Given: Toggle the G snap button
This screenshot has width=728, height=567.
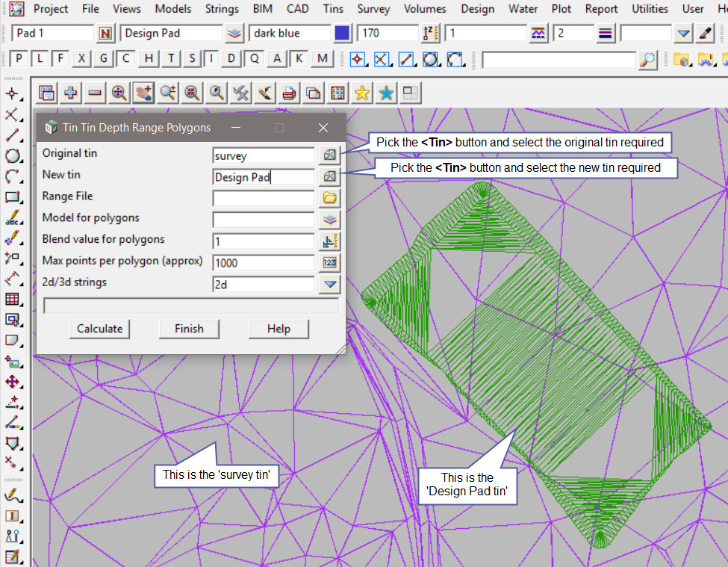Looking at the screenshot, I should tap(104, 59).
